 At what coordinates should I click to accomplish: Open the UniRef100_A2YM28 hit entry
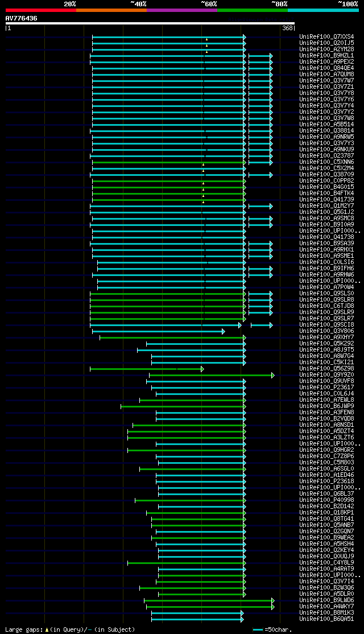(326, 49)
